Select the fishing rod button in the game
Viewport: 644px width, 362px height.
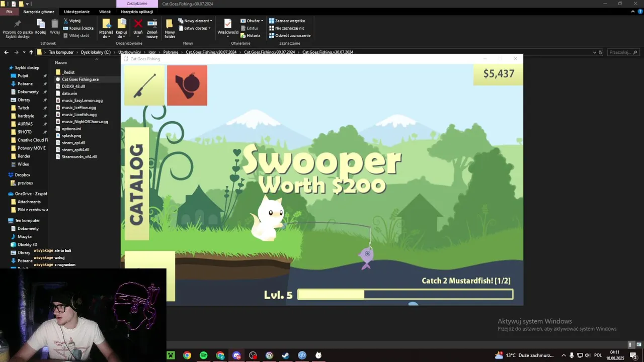point(144,85)
